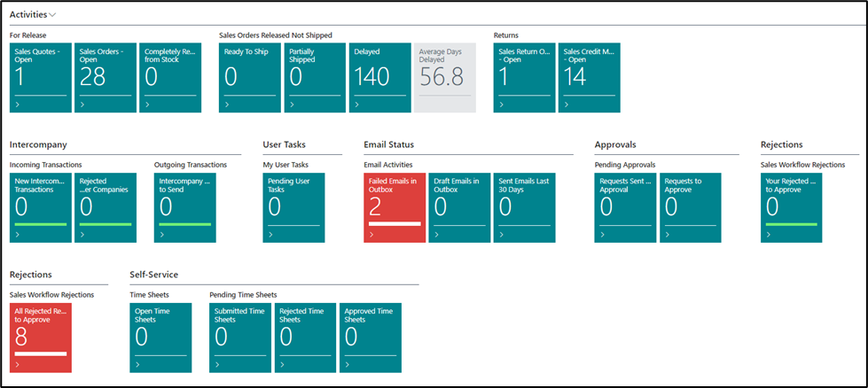Click the Incoming Transactions label

coord(46,165)
